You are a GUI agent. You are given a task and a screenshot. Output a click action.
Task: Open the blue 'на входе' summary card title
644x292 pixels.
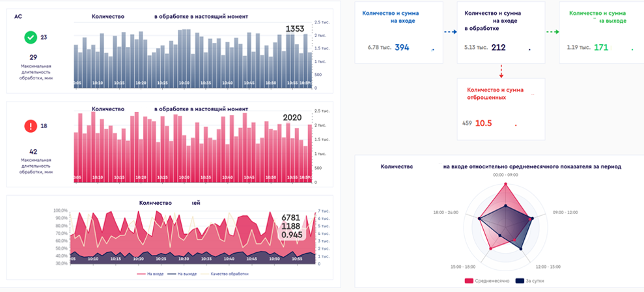pyautogui.click(x=391, y=17)
